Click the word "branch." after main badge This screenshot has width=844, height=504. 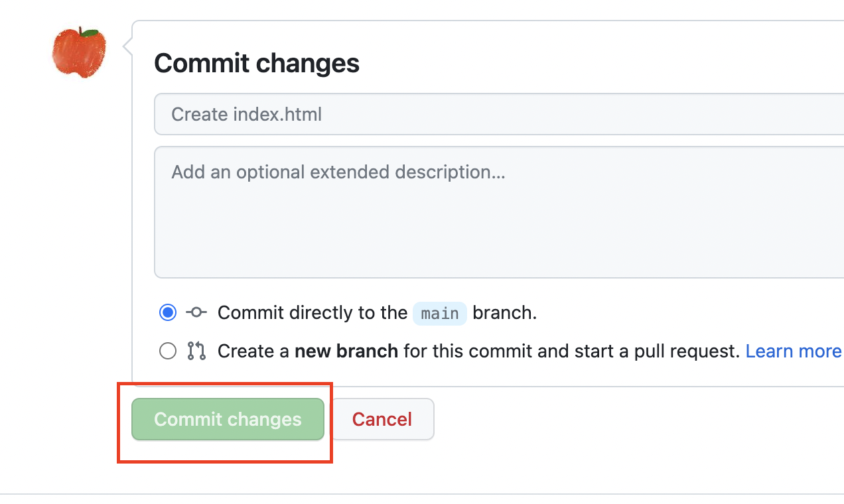point(505,312)
